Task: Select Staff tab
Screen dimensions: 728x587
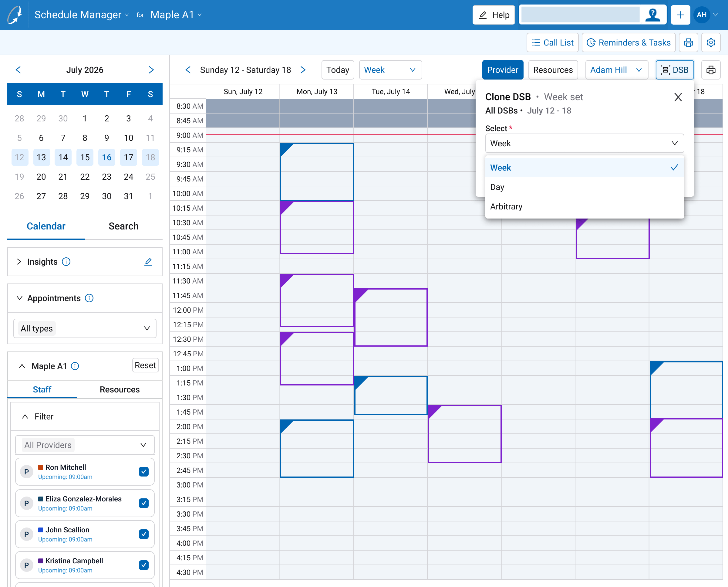Action: [42, 389]
